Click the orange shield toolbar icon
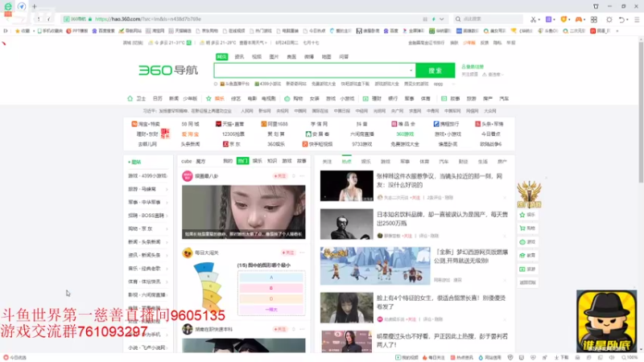 [x=563, y=19]
